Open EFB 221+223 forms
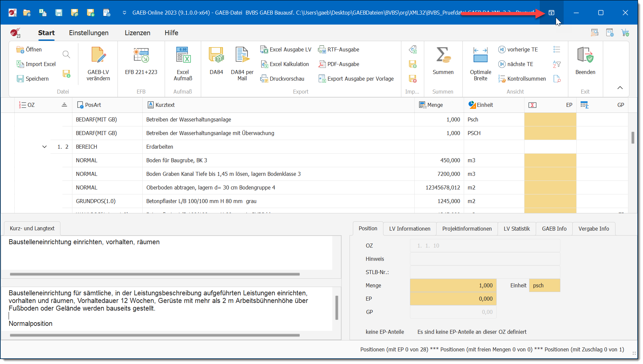The image size is (643, 364). (141, 55)
